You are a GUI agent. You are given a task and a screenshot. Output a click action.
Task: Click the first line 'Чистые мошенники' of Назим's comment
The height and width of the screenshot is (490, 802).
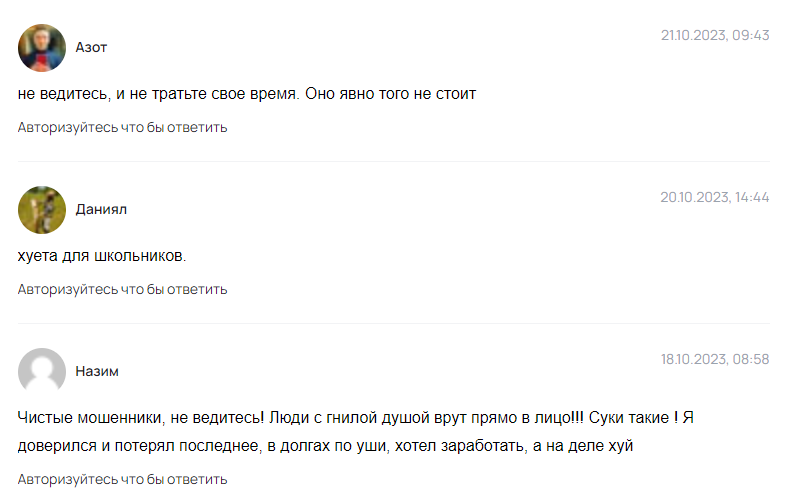[355, 418]
